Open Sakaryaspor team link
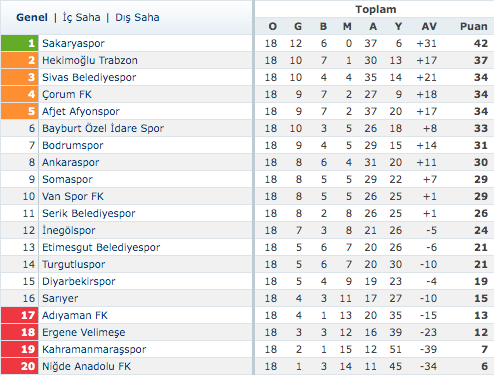494x379 pixels. [x=73, y=43]
